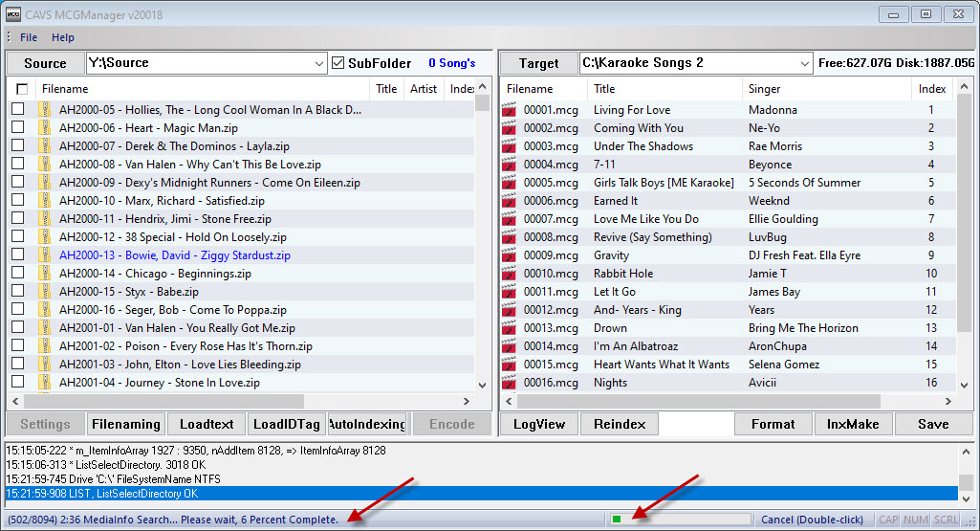This screenshot has height=531, width=980.
Task: Check the box for Hollies - Long Cool Woman
Action: [18, 109]
